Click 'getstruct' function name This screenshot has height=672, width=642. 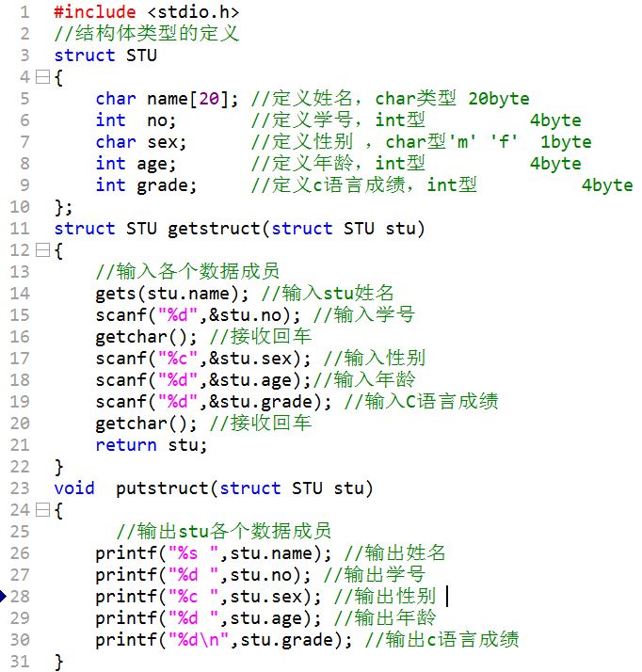(x=214, y=229)
